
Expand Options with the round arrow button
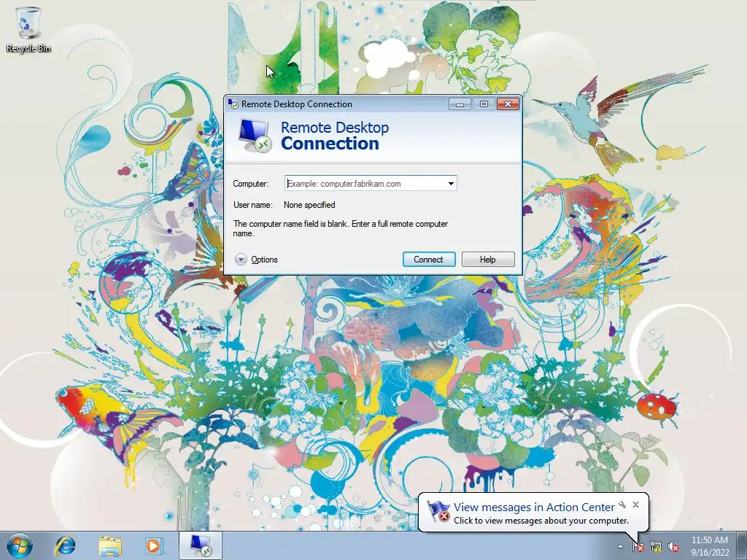click(241, 260)
